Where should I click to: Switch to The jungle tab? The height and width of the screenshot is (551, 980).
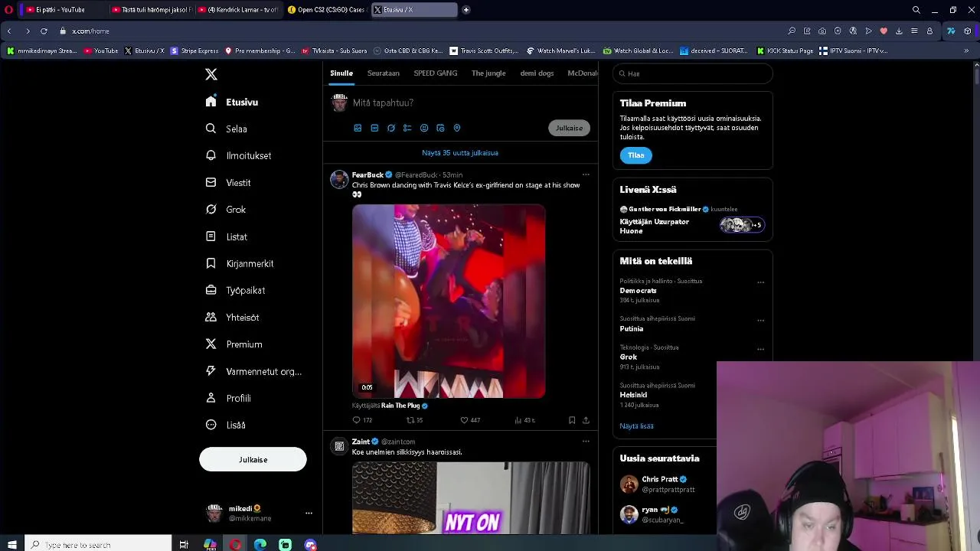[488, 73]
